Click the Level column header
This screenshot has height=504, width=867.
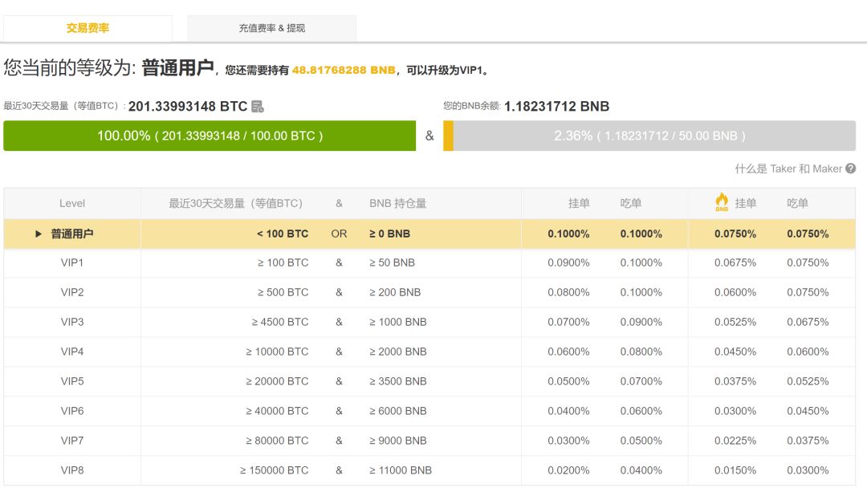72,203
